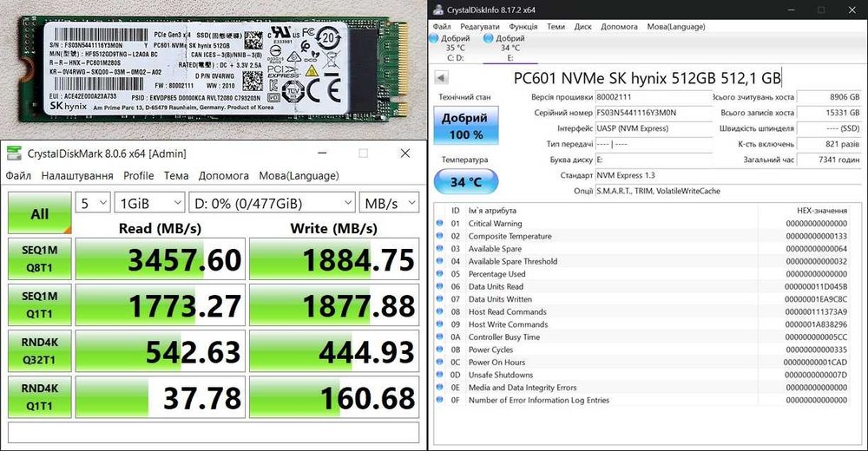Viewport: 868px width, 451px height.
Task: Select the Power On Hours attribute row
Action: click(642, 362)
